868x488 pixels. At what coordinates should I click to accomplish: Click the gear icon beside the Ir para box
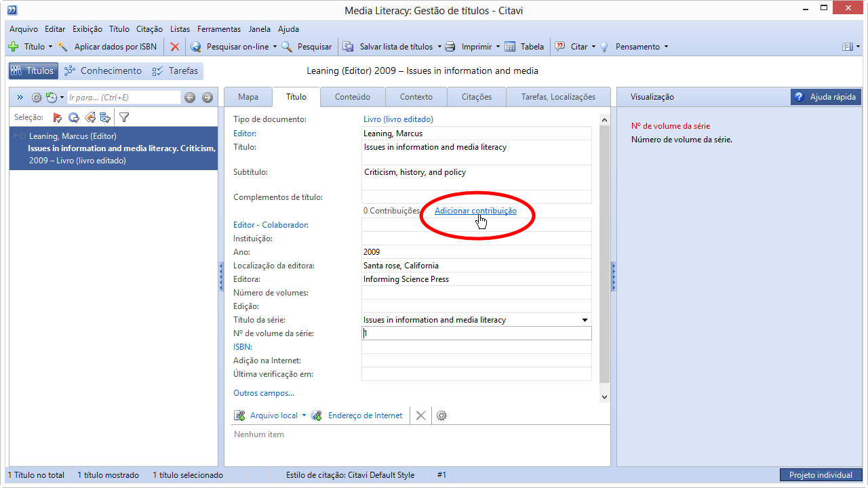point(37,98)
